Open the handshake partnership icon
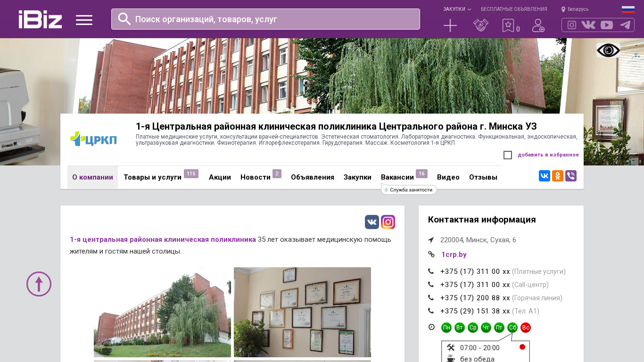Screen dimensions: 644x362 (481, 25)
